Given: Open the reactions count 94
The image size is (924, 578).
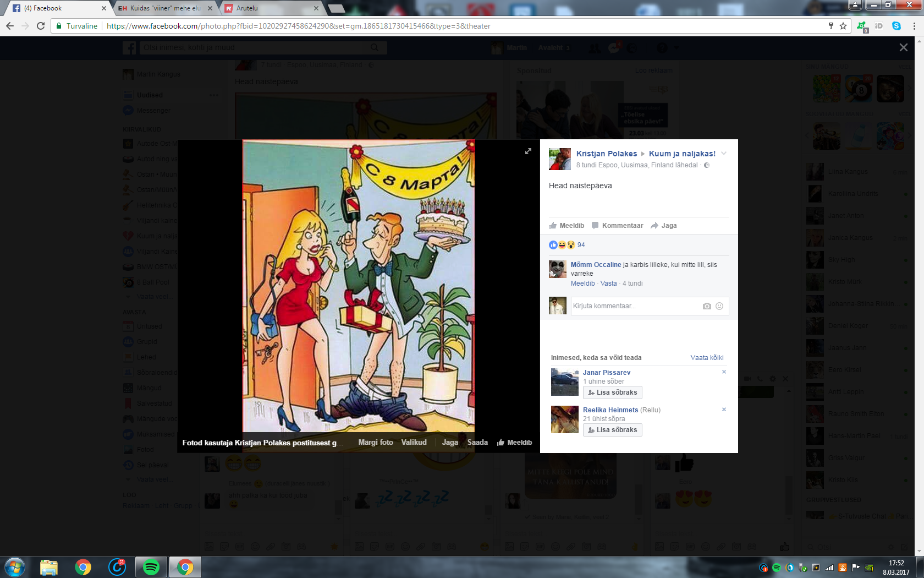Looking at the screenshot, I should coord(581,245).
